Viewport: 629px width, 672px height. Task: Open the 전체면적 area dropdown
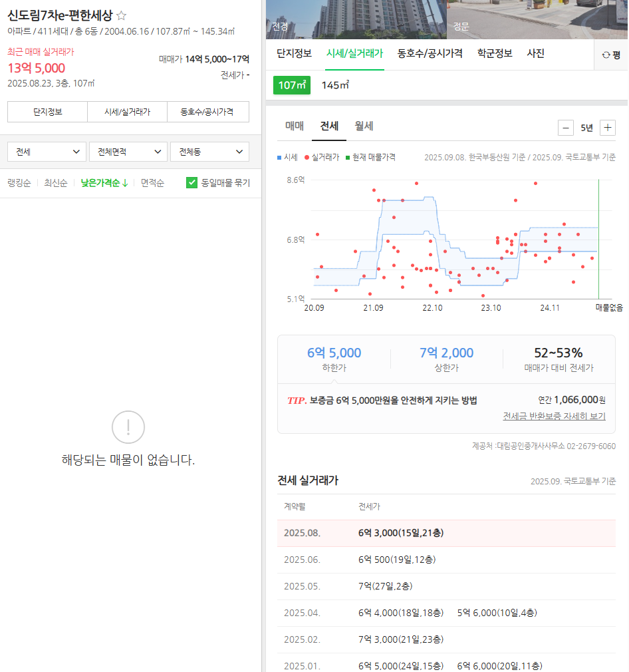[128, 152]
